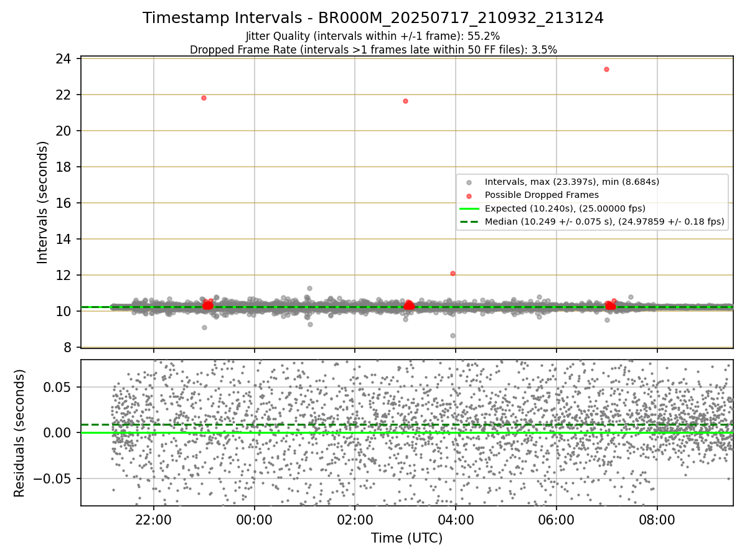
Task: Click the 'Intervals (seconds)' y-axis label
Action: tap(42, 202)
